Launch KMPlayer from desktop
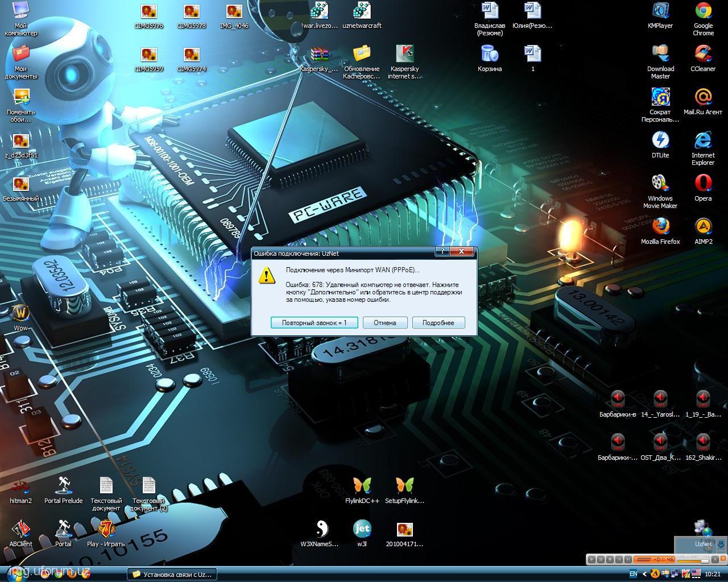Viewport: 728px width, 582px height. tap(660, 16)
